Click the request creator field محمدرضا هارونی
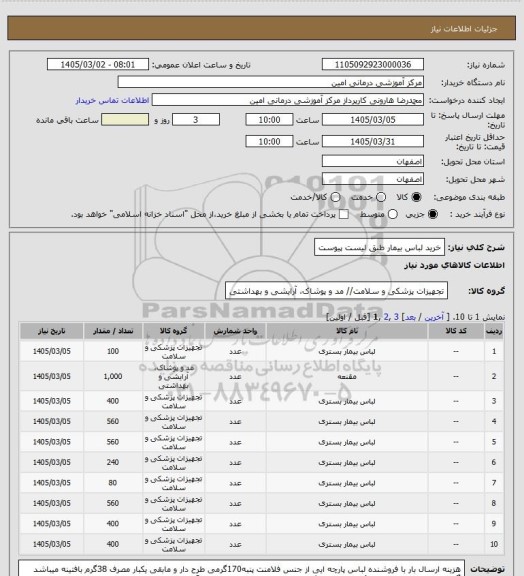This screenshot has height=576, width=524. point(288,100)
